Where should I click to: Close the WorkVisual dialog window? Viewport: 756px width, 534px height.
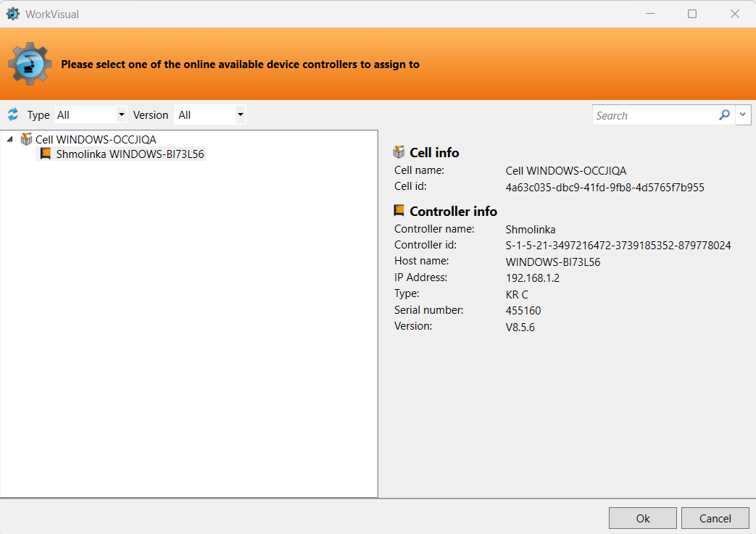tap(734, 14)
